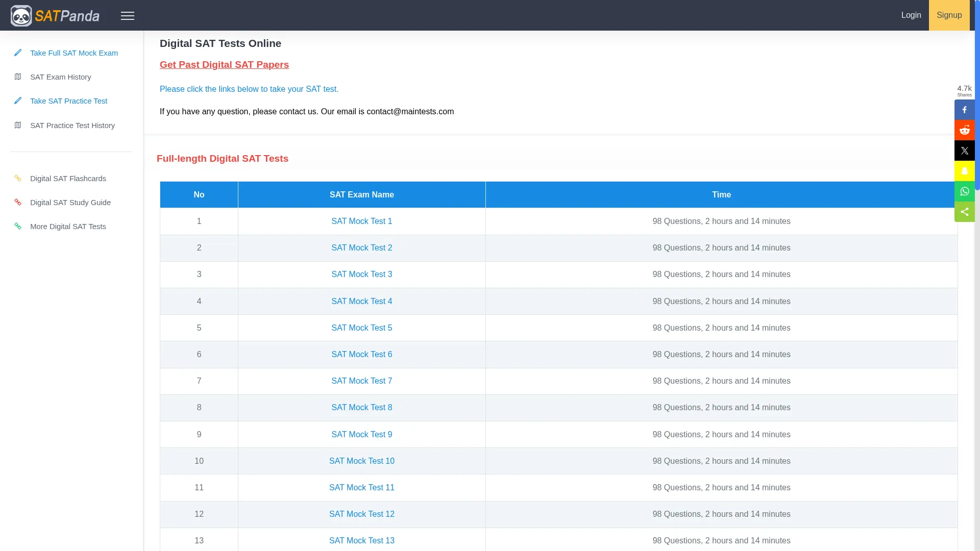Image resolution: width=980 pixels, height=551 pixels.
Task: Open the green general share button
Action: (964, 212)
